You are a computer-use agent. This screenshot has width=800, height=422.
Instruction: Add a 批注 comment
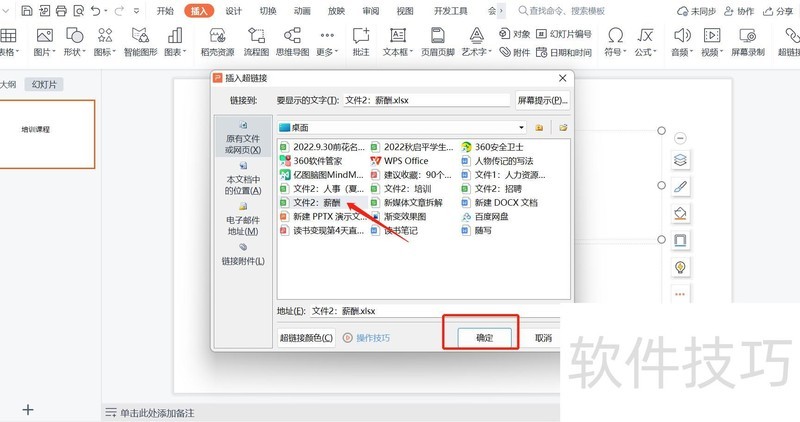(x=361, y=42)
